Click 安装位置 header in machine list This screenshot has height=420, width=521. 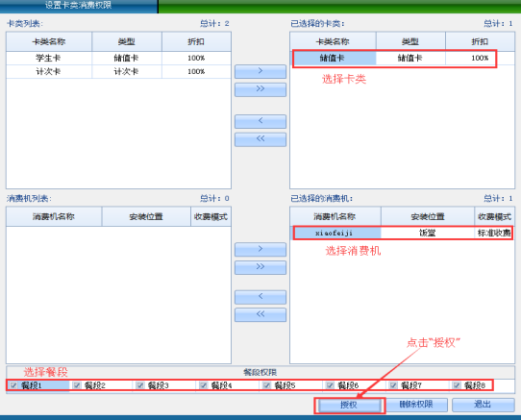[x=146, y=216]
